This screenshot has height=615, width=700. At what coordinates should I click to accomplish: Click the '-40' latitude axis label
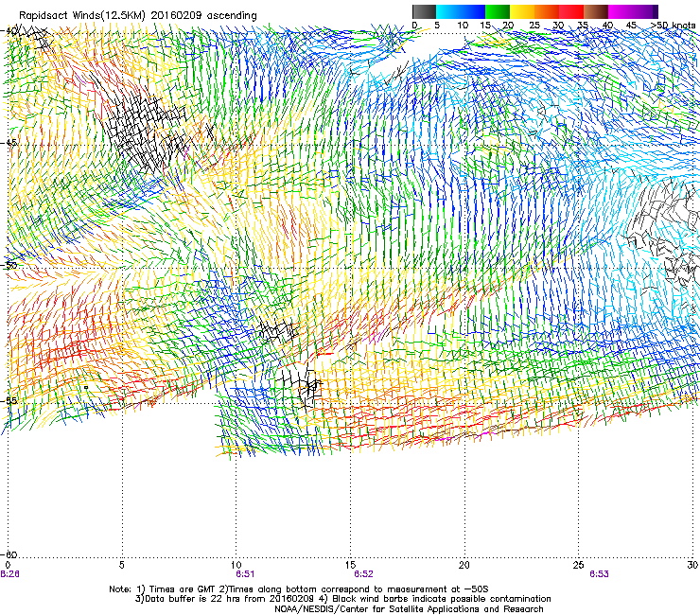[x=9, y=31]
